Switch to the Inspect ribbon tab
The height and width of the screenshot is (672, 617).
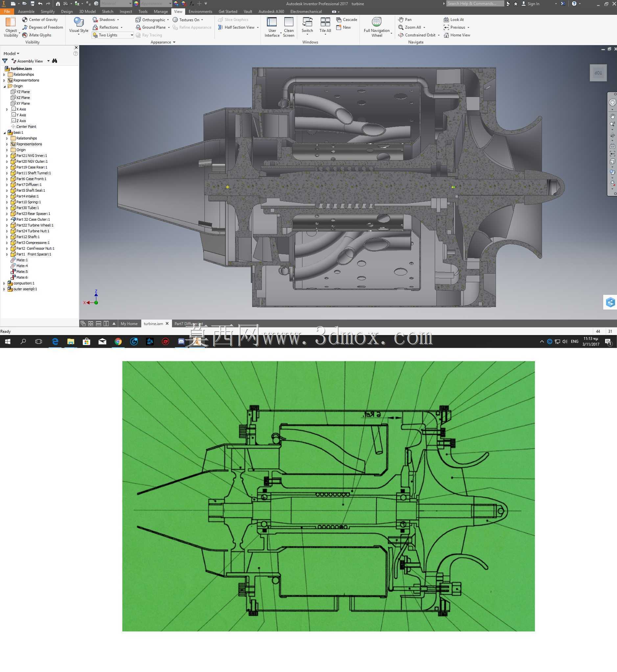pyautogui.click(x=126, y=12)
